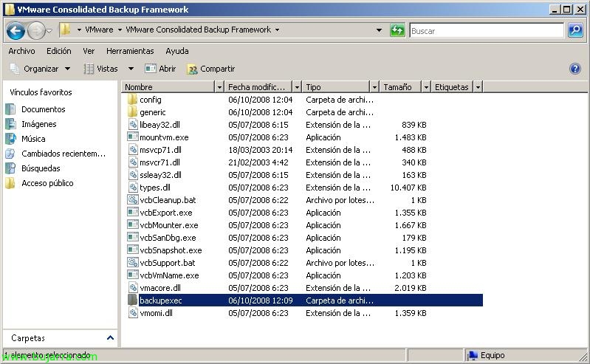Open the address bar history dropdown
The image size is (590, 364).
click(x=379, y=30)
